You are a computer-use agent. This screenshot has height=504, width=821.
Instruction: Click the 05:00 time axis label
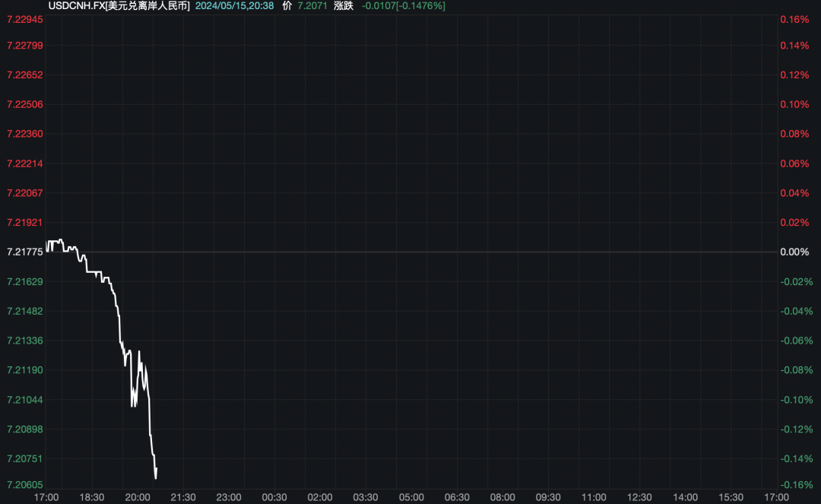(411, 497)
